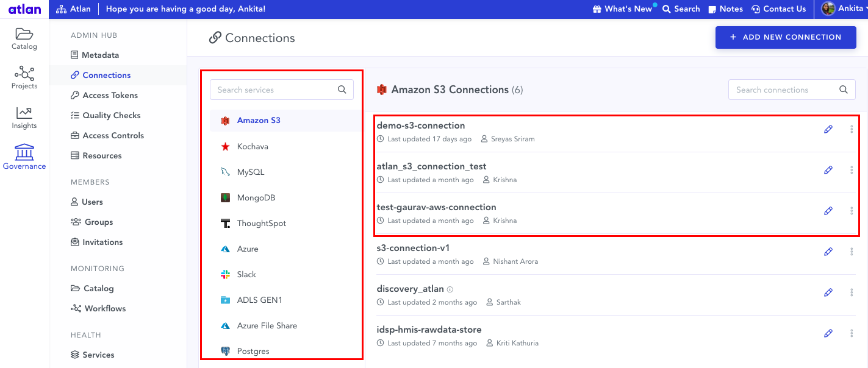Click the Search services magnifier icon
This screenshot has width=868, height=368.
[x=342, y=90]
